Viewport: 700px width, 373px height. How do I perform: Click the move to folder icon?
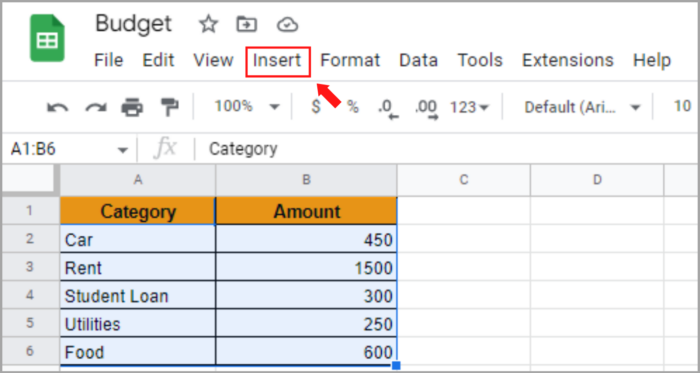[x=245, y=24]
